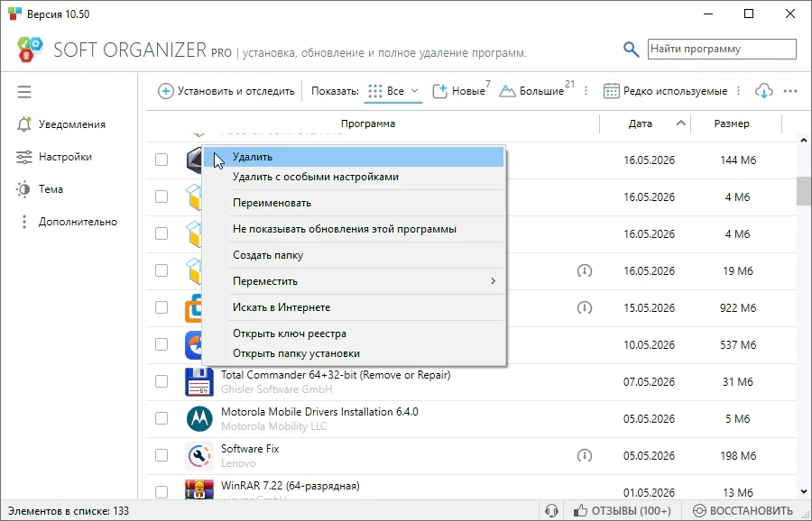Click the ОТЗЫВЫ (100+) button
The image size is (812, 521).
coord(623,511)
